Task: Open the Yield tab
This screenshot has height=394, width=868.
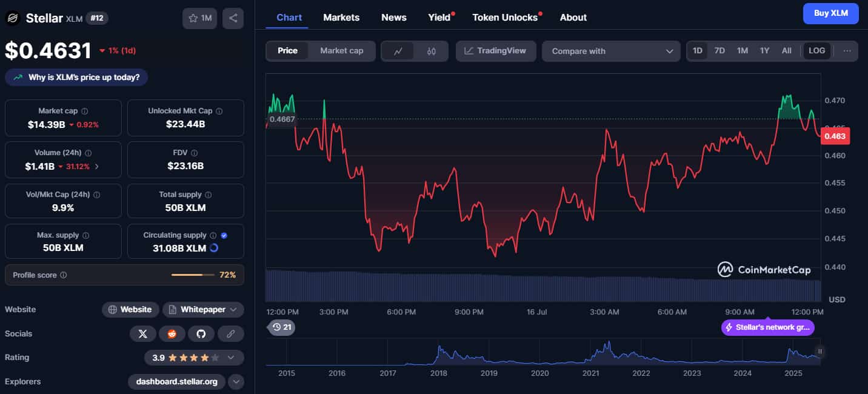Action: (x=439, y=18)
